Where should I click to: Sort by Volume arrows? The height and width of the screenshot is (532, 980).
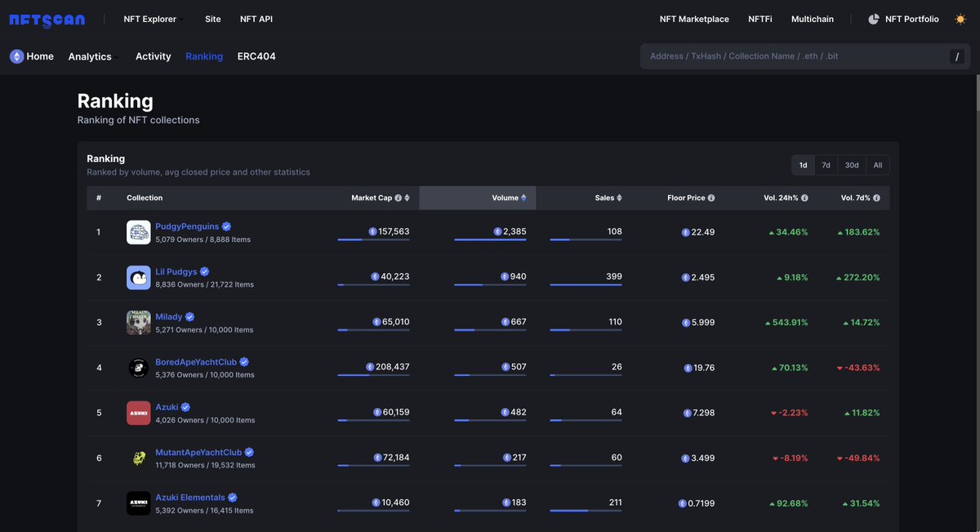click(x=523, y=198)
